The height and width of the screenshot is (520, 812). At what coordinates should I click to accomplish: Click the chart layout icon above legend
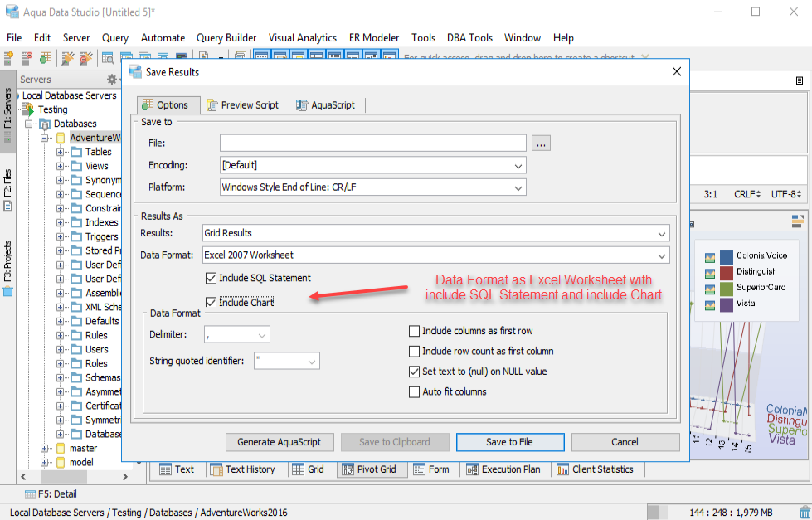click(x=798, y=221)
